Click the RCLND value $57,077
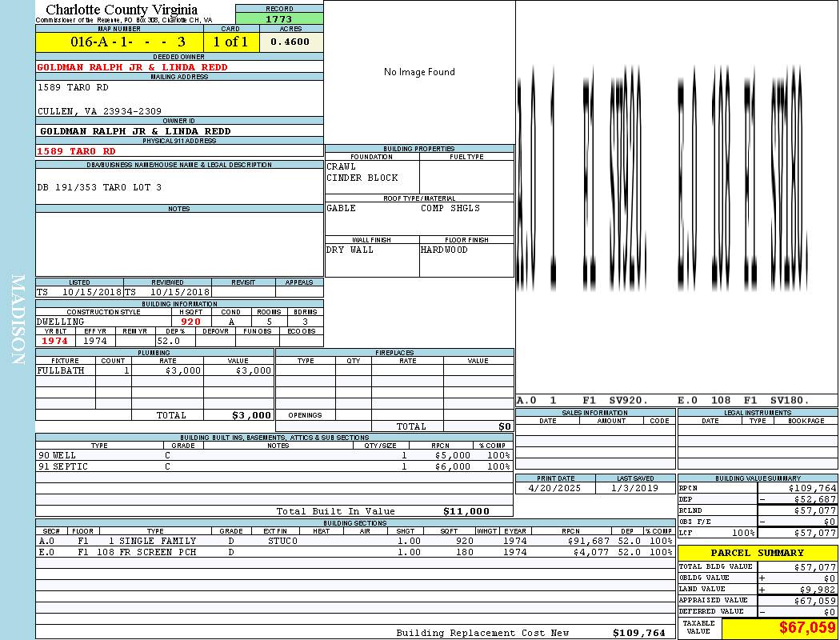Image resolution: width=840 pixels, height=640 pixels. tap(815, 510)
